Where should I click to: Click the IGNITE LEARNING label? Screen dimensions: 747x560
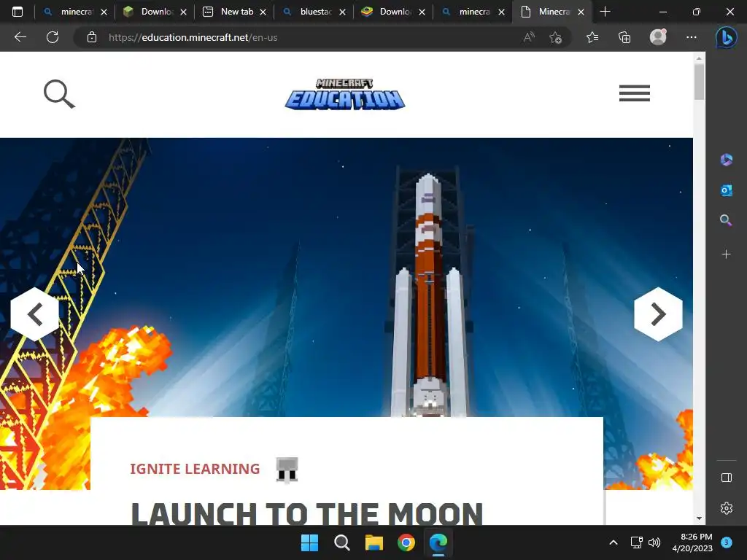195,469
